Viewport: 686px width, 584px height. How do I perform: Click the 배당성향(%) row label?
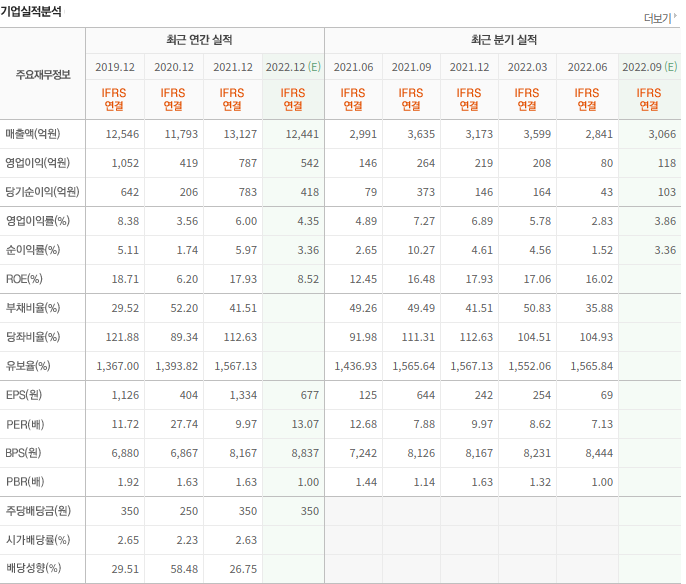(x=33, y=568)
